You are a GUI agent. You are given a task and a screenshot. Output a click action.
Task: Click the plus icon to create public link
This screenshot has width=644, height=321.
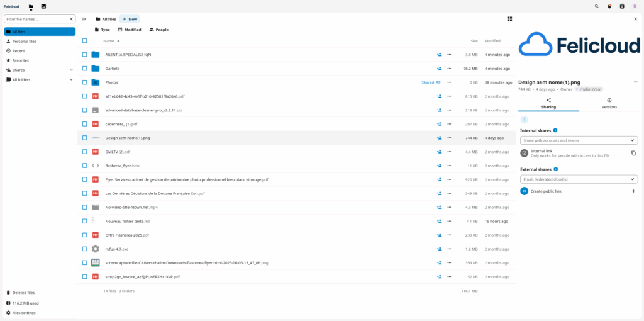click(633, 191)
